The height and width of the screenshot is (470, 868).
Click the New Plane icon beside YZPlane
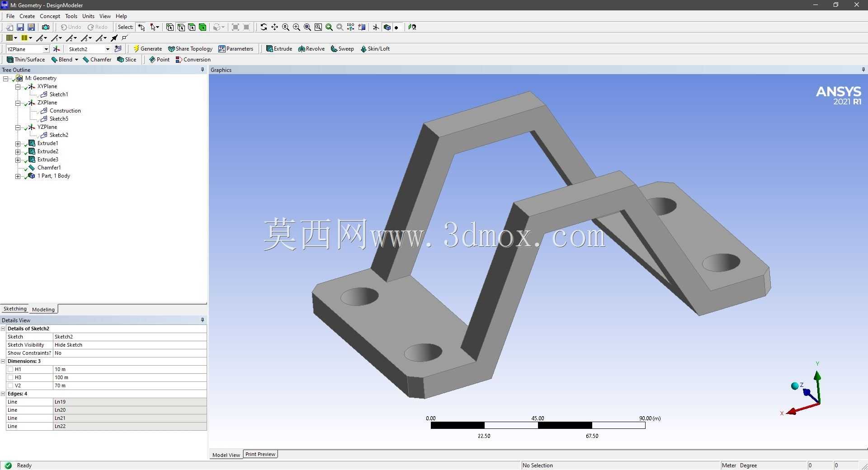pyautogui.click(x=57, y=49)
